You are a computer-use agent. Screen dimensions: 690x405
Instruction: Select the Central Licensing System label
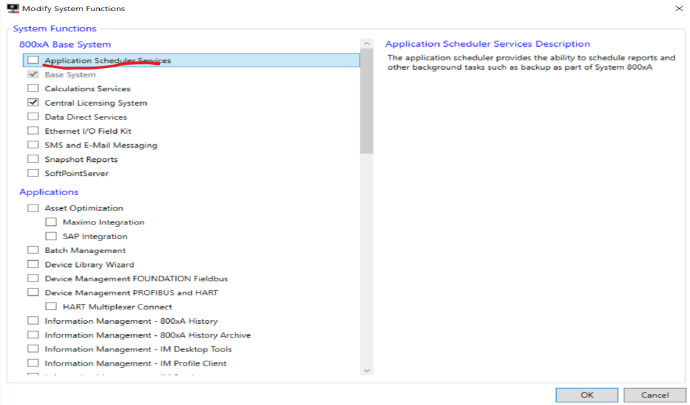96,103
